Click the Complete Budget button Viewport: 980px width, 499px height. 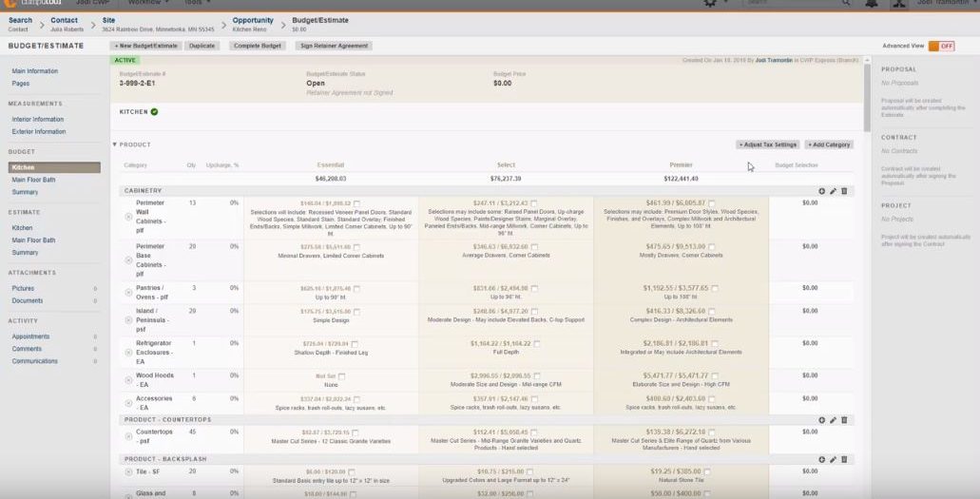258,46
